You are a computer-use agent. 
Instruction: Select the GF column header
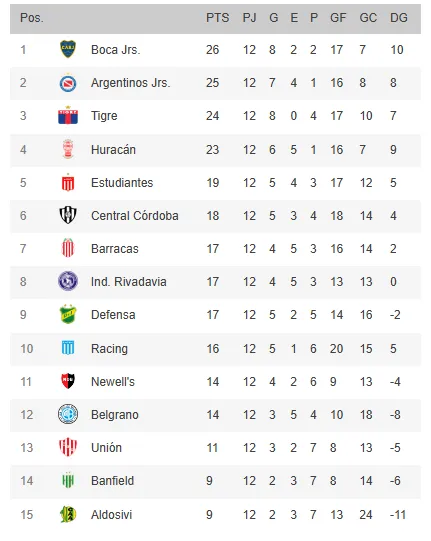click(x=338, y=18)
